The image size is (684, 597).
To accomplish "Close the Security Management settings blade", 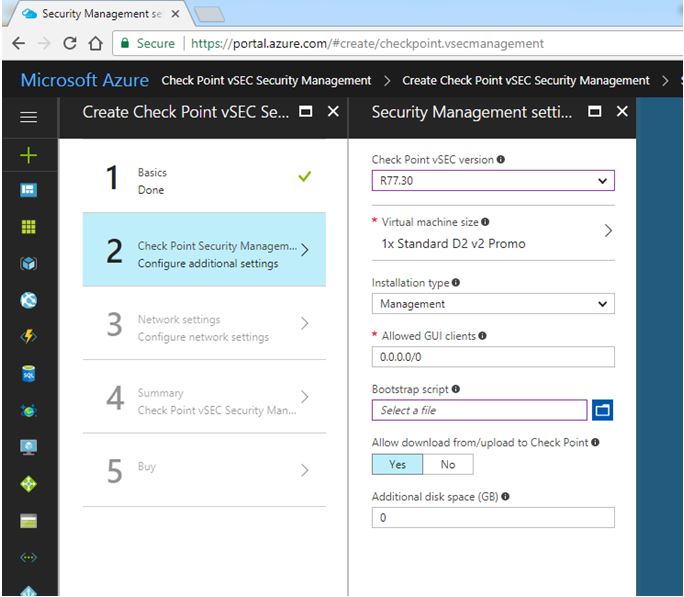I will (x=622, y=112).
